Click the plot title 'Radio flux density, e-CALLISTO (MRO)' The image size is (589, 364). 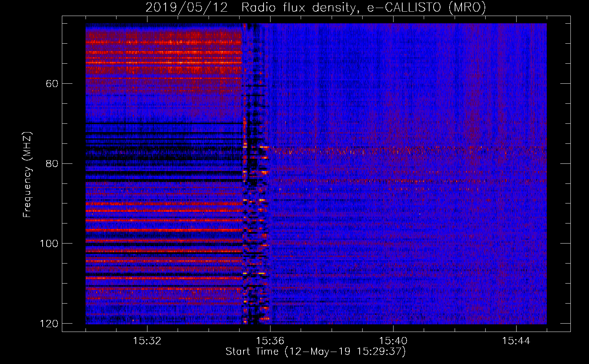[x=364, y=7]
